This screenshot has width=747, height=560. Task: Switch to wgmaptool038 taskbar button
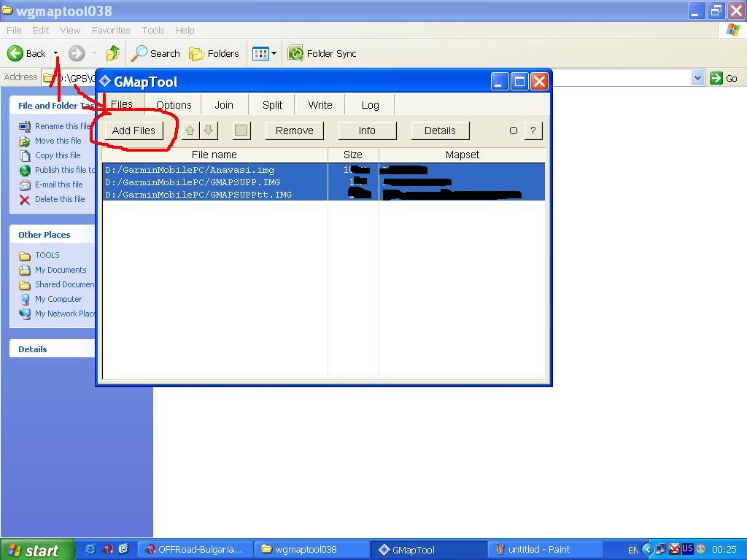tap(312, 550)
